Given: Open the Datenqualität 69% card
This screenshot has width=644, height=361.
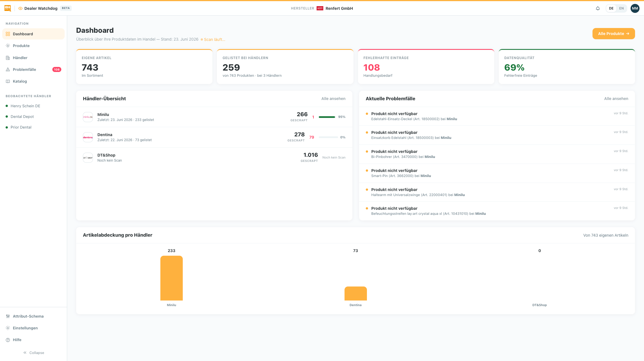Looking at the screenshot, I should click(567, 67).
